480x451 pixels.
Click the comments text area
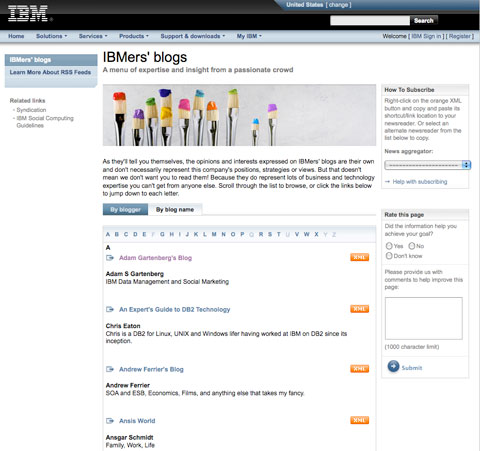point(424,318)
